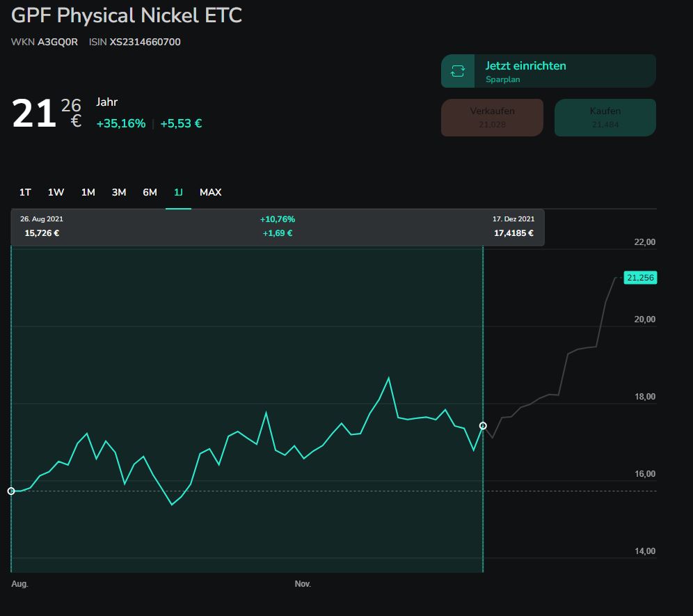Click the Sparplan recurring-arrows icon

(x=457, y=71)
